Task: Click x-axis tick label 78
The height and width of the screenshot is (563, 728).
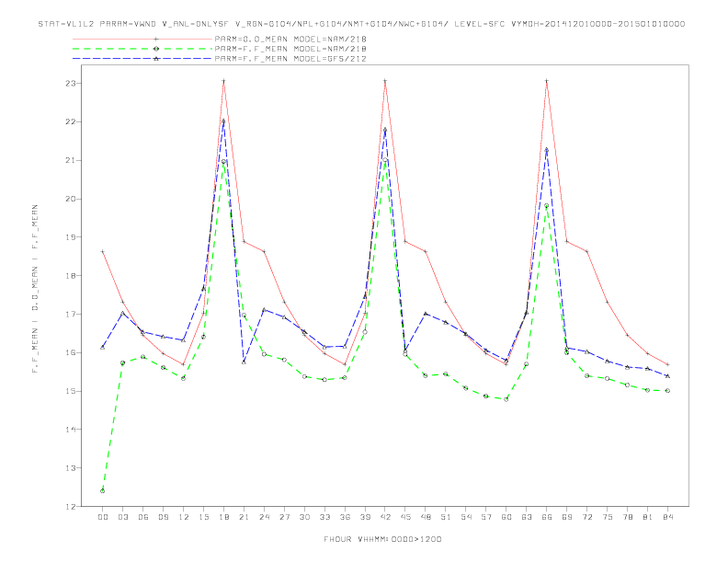Action: pos(627,517)
